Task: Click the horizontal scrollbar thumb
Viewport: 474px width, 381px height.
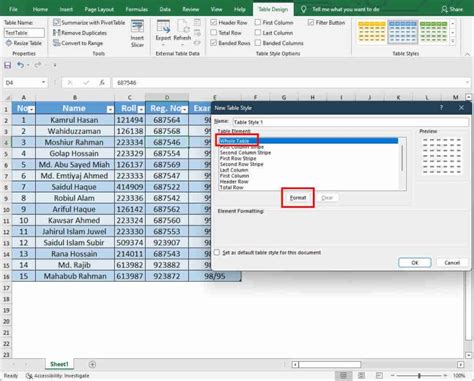Action: 329,364
